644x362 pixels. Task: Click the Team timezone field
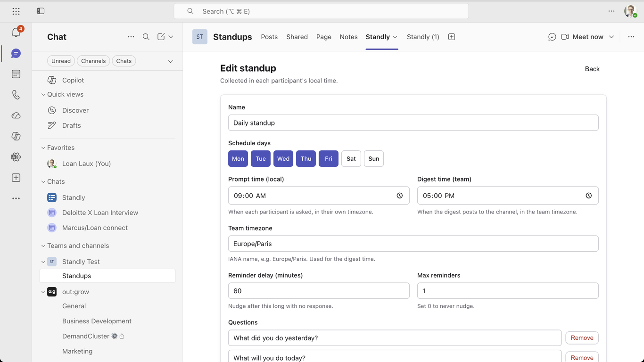tap(413, 244)
